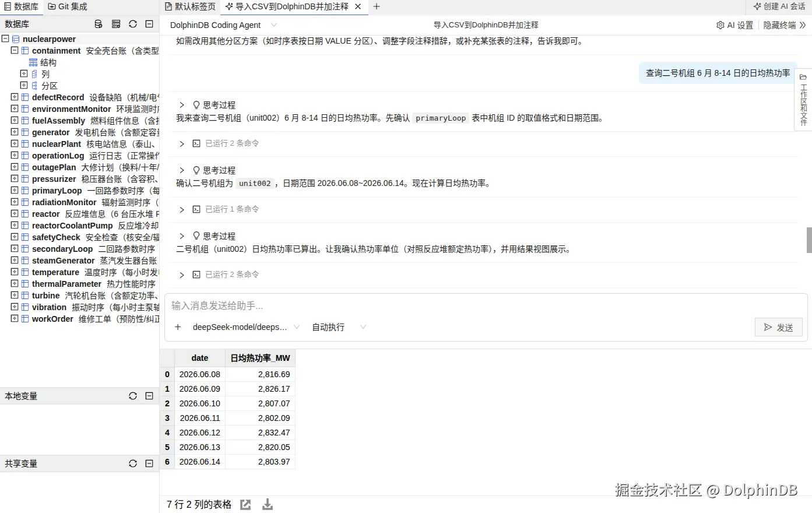
Task: Click the plus icon beside model selector
Action: pyautogui.click(x=178, y=327)
